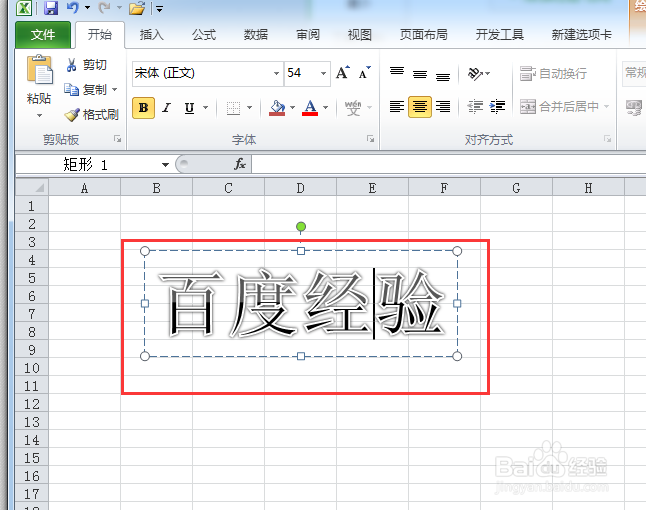The height and width of the screenshot is (510, 646).
Task: Open underline style dropdown arrow
Action: tap(205, 108)
